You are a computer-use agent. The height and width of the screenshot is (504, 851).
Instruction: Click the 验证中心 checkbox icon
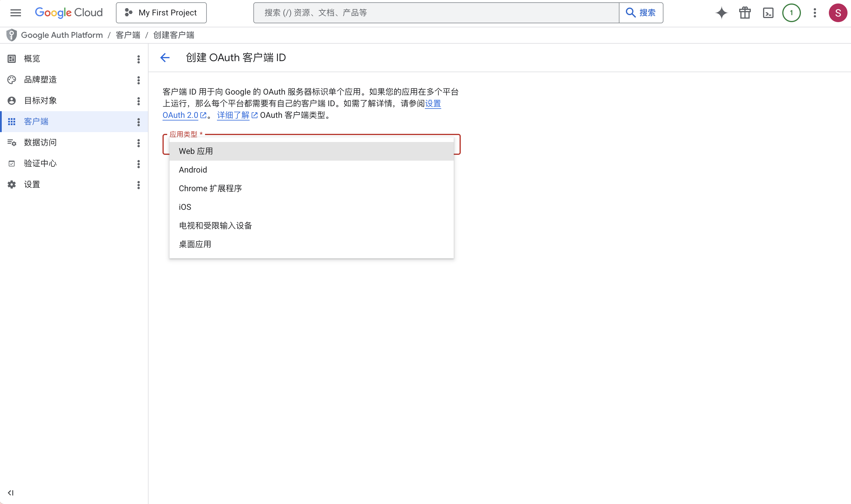coord(12,164)
